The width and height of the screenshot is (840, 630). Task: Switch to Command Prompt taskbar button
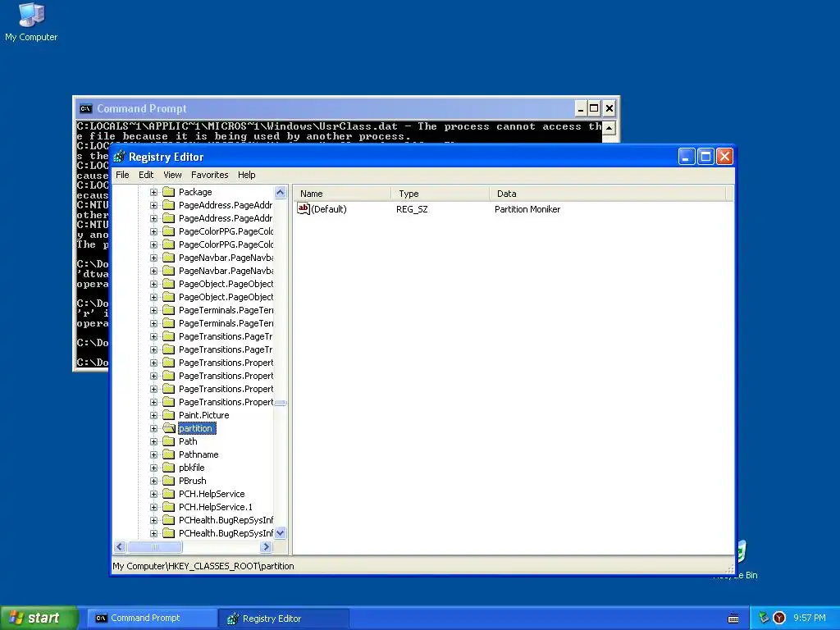pos(153,619)
